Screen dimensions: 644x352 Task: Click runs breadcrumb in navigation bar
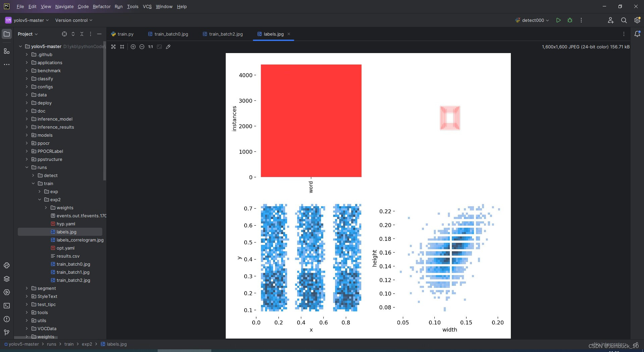coord(52,344)
